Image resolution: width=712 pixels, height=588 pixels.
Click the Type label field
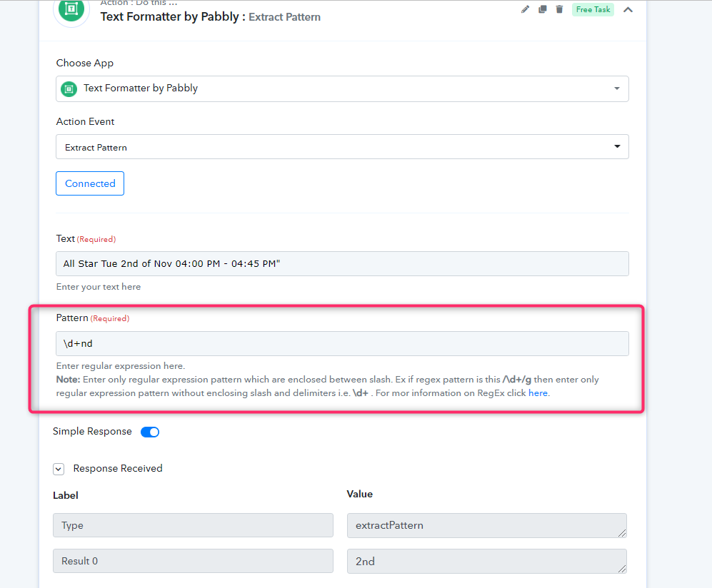click(193, 525)
